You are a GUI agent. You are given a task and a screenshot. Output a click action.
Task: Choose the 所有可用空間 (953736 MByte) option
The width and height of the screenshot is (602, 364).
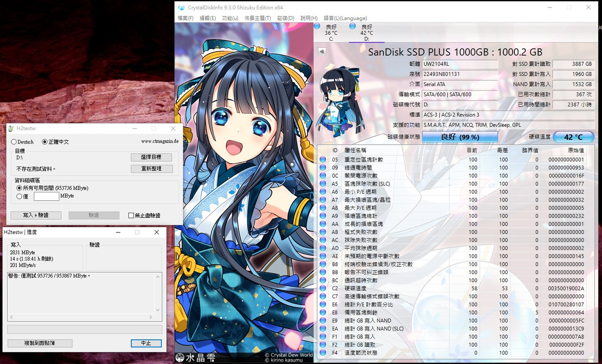tap(19, 188)
